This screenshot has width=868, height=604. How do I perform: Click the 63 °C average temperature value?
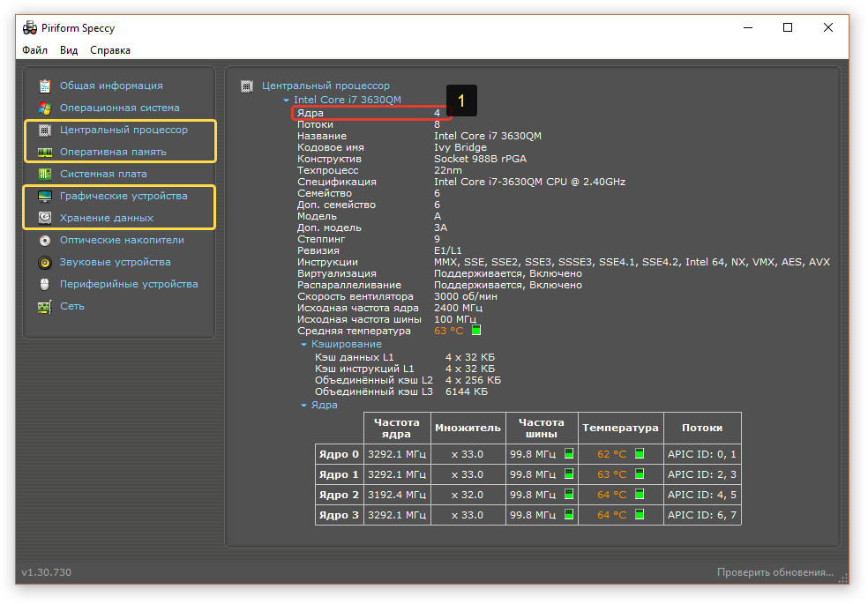coord(448,331)
